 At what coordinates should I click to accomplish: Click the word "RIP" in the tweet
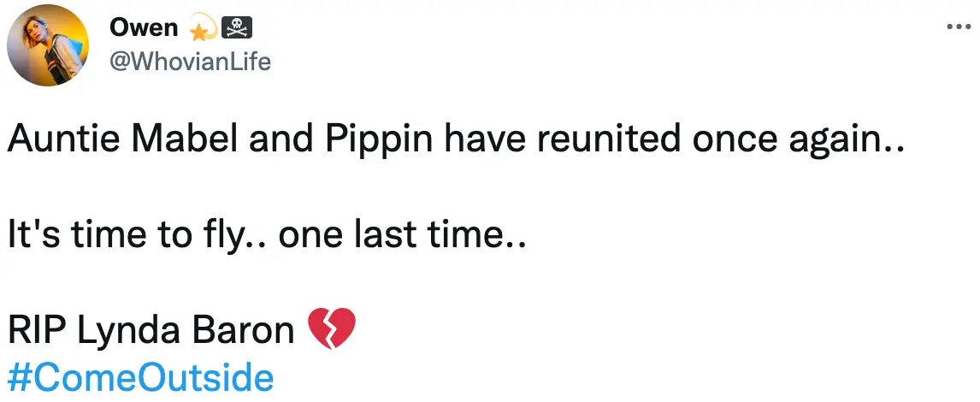pyautogui.click(x=38, y=330)
